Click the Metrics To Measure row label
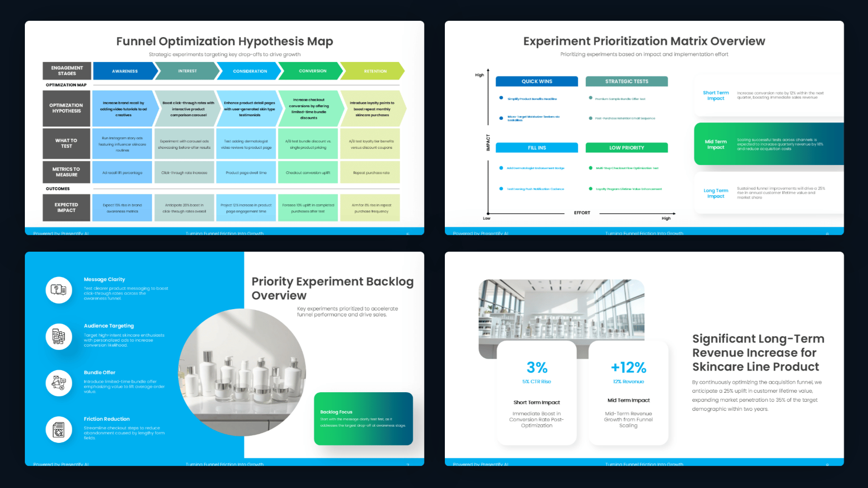The image size is (868, 488). [x=67, y=172]
